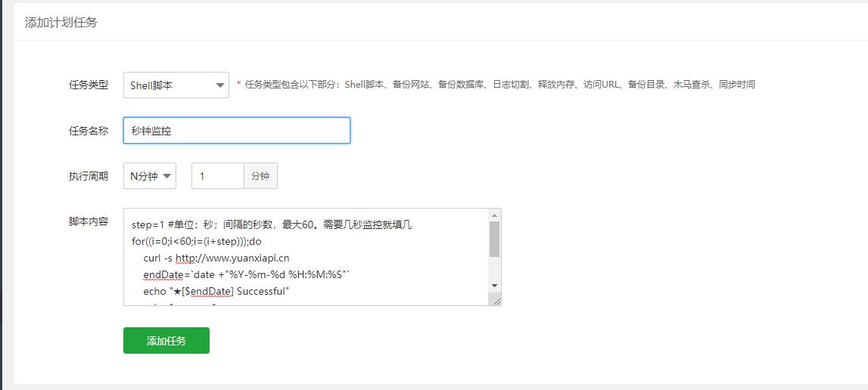Click the interval number field showing 1
The height and width of the screenshot is (390, 868).
click(217, 176)
